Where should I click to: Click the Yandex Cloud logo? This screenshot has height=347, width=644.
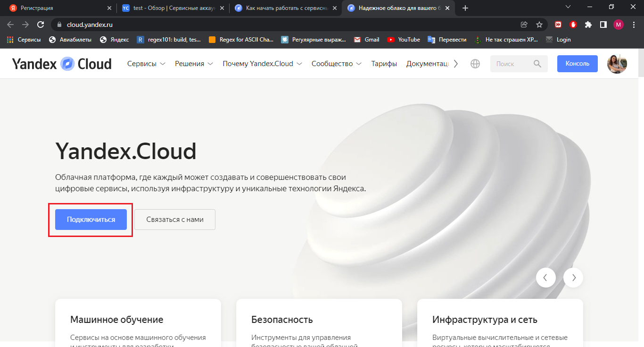point(62,64)
